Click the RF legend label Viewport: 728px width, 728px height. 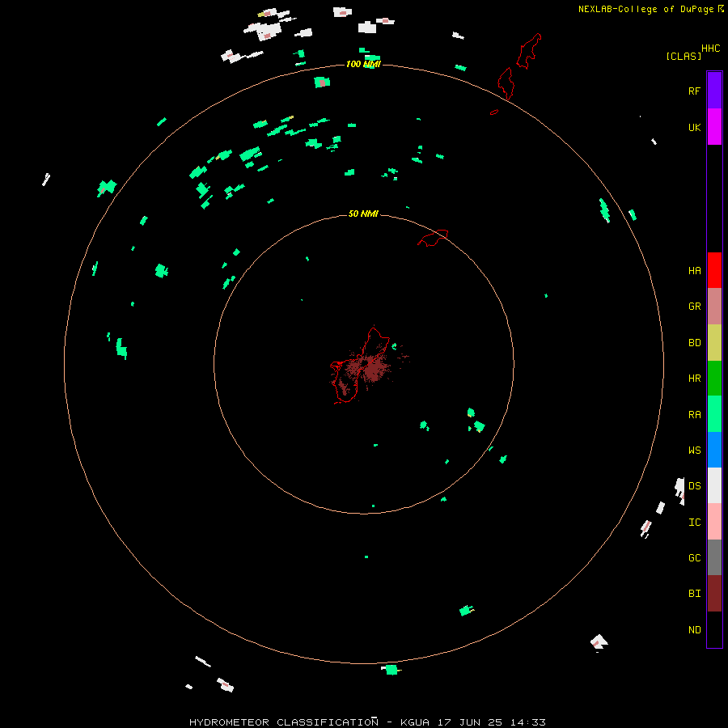[694, 91]
